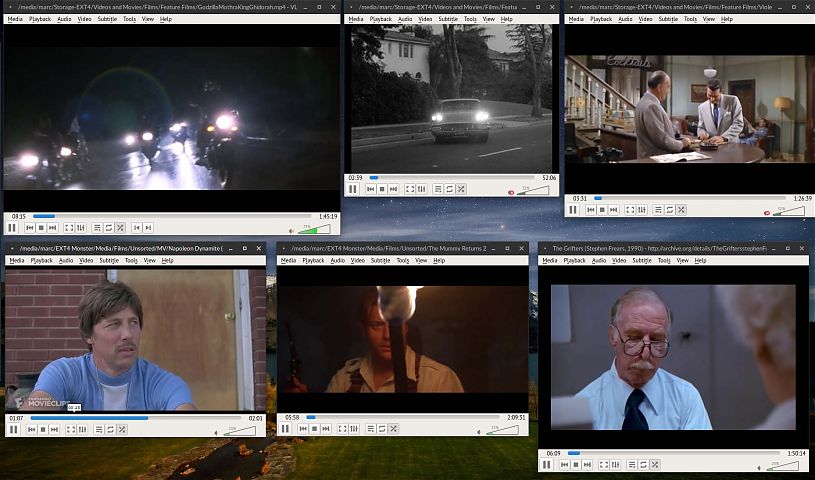Toggle random playback in Godzilla window
Screen dimensions: 815x480
coord(120,228)
